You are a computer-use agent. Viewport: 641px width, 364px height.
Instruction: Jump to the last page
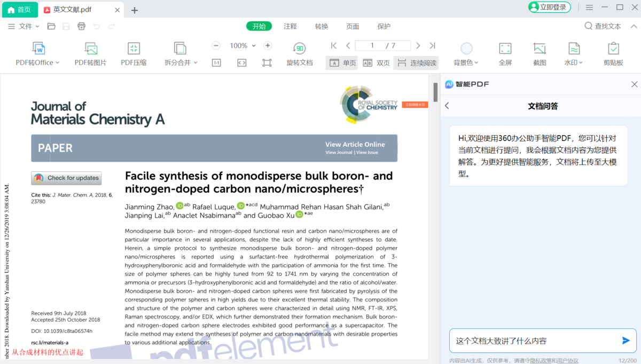point(432,46)
